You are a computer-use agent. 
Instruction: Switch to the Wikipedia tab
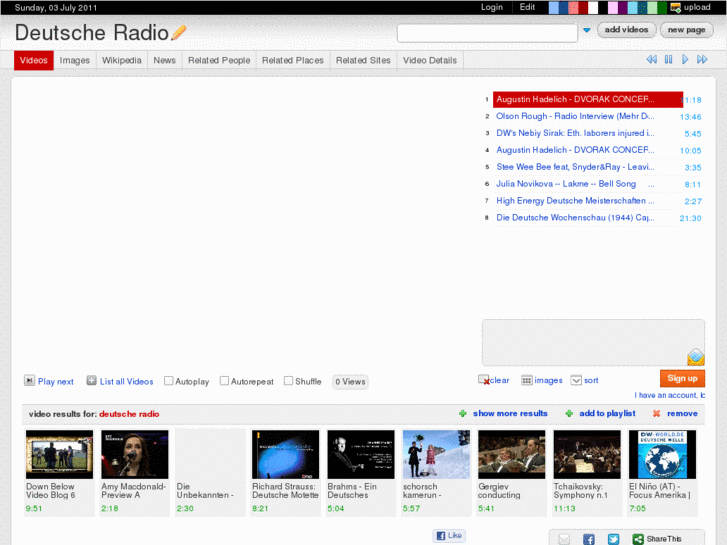coord(121,60)
